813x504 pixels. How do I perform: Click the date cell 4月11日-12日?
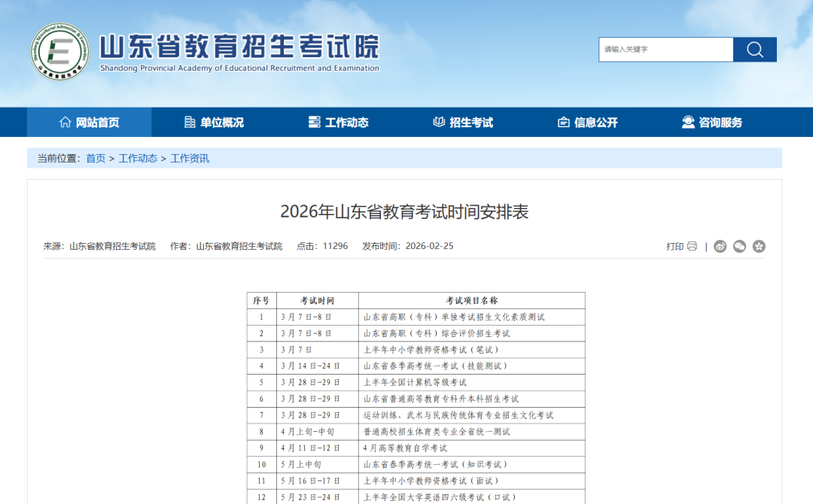pyautogui.click(x=318, y=448)
